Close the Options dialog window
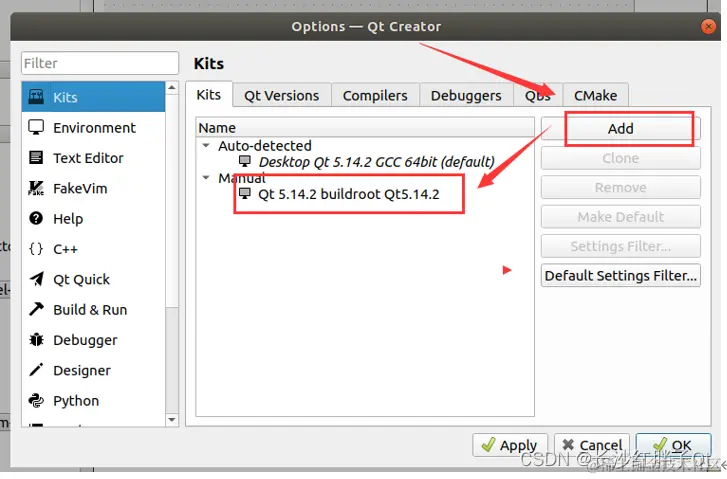The image size is (727, 479). click(708, 27)
